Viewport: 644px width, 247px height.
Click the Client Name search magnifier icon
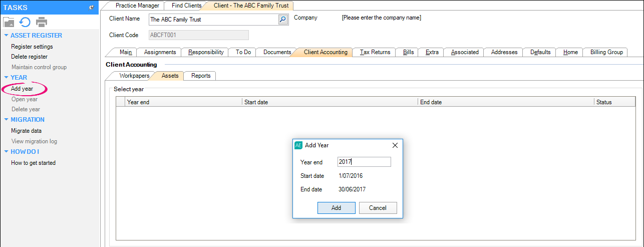pos(283,20)
